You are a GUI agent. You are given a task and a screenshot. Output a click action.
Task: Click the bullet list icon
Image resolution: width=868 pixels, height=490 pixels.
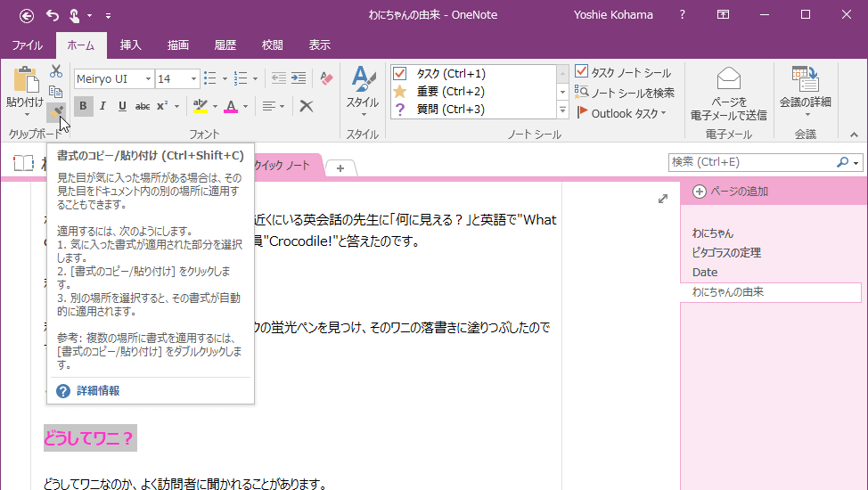pos(209,78)
